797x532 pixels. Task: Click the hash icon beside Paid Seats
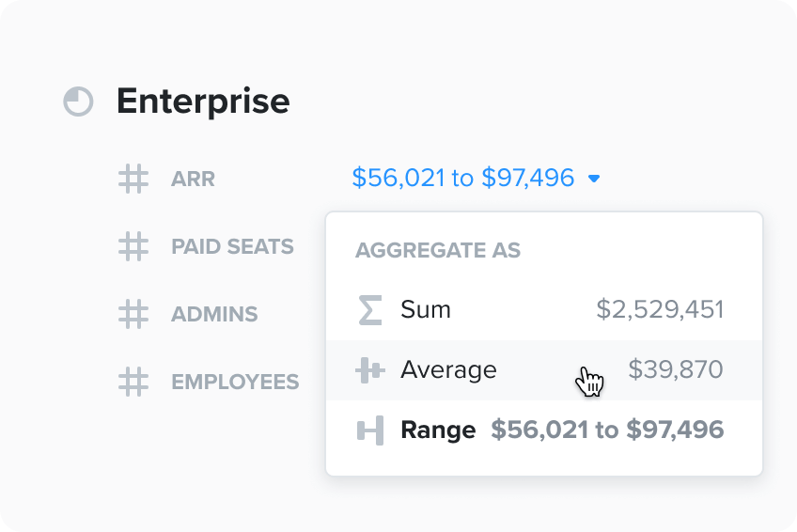point(133,246)
